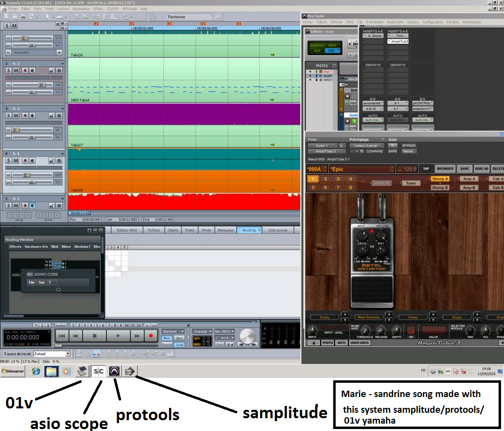504x431 pixels.
Task: Select the mouse pointer tool in Sequoia
Action: (48, 16)
